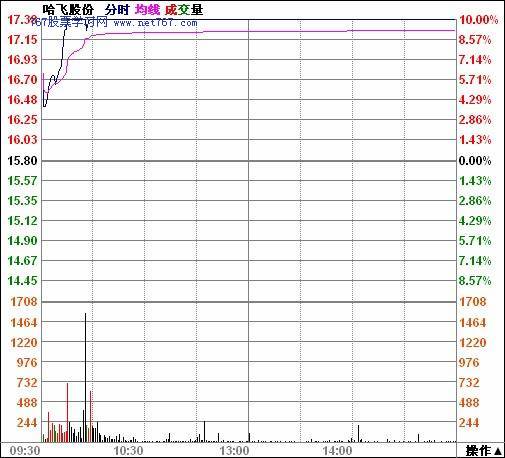Click the 09:30 time axis label
Viewport: 505px width, 458px height.
tap(25, 451)
